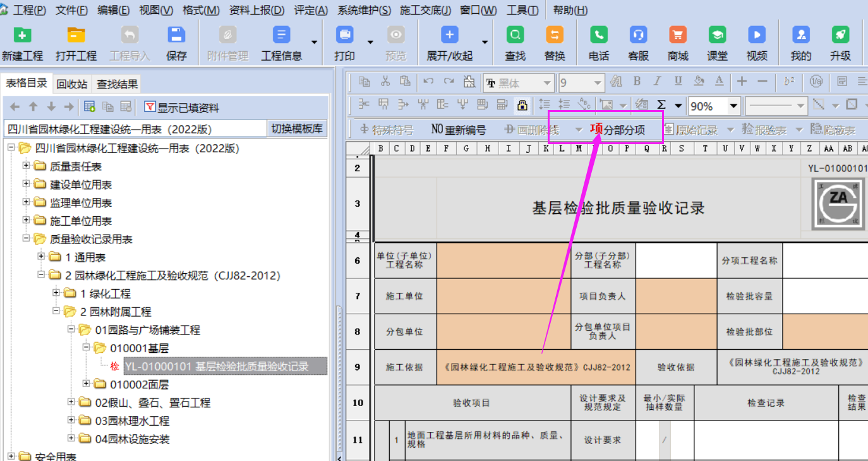Open the dropdown arrow beside 展开/收起

485,42
